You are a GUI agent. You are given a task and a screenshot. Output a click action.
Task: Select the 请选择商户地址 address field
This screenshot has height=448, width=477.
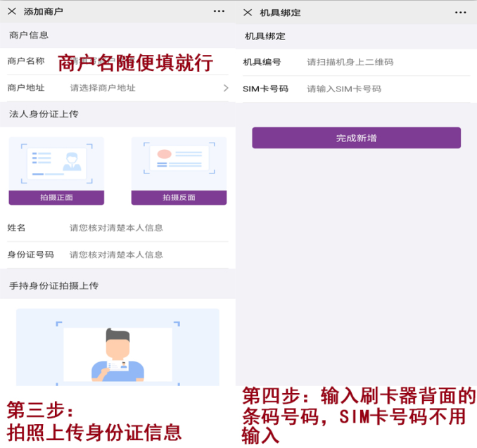pyautogui.click(x=103, y=88)
